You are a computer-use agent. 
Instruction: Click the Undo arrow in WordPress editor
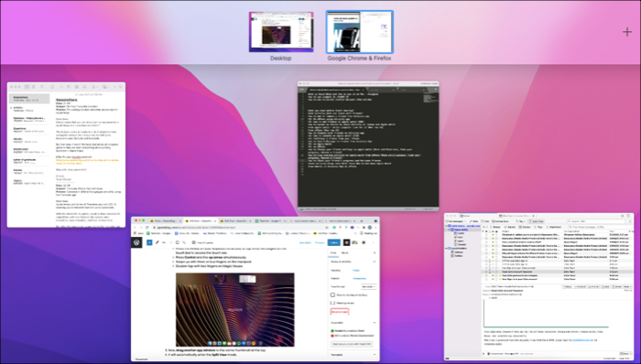pos(164,242)
